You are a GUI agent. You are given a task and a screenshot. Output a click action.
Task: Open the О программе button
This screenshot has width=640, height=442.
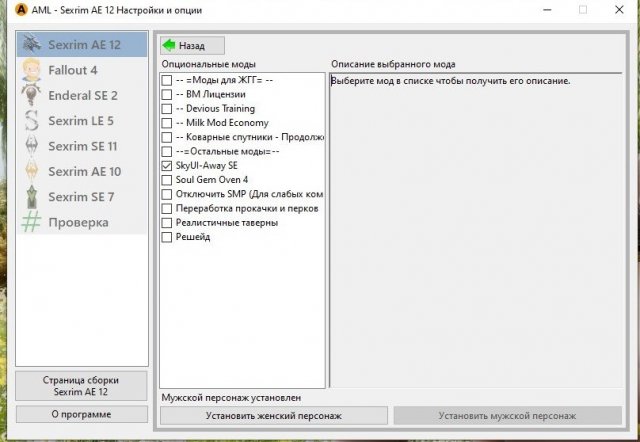coord(81,413)
